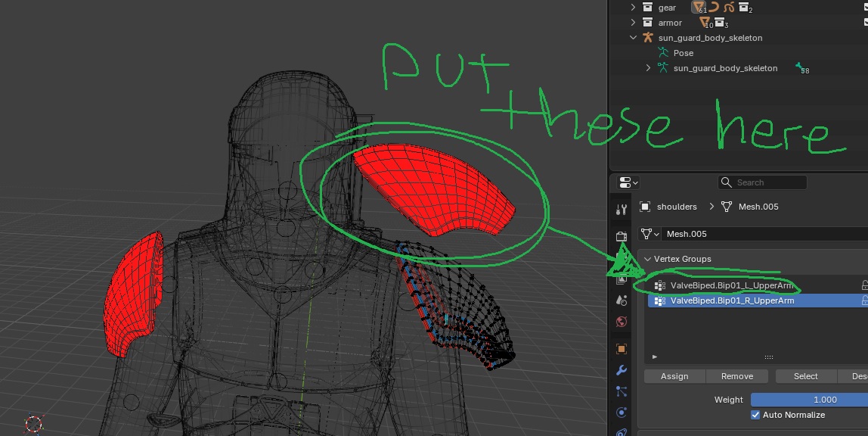
Task: Click Assign button
Action: coord(674,376)
